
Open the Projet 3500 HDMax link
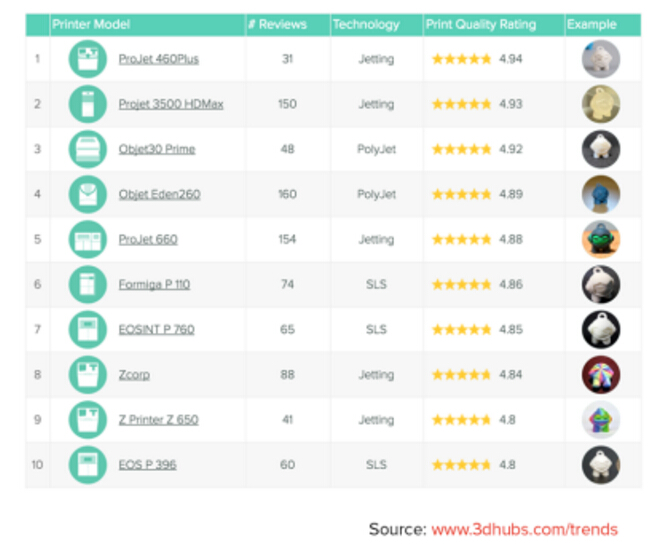pyautogui.click(x=171, y=104)
